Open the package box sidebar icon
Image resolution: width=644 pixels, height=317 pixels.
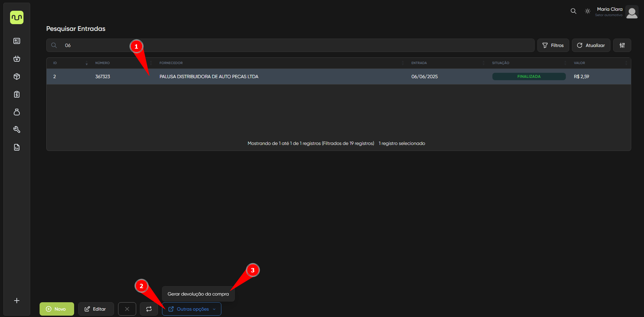point(17,76)
